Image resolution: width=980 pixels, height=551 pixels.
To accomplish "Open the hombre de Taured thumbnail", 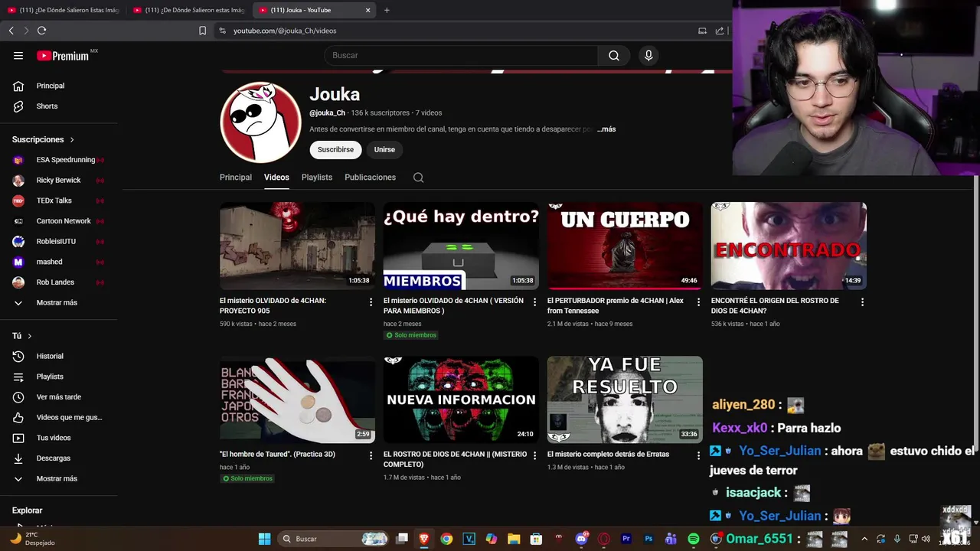I will [x=297, y=399].
